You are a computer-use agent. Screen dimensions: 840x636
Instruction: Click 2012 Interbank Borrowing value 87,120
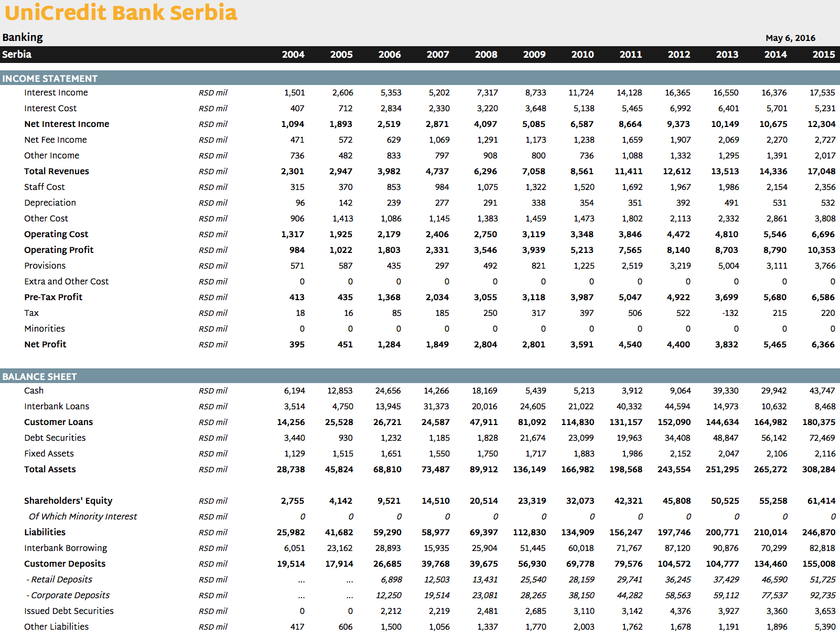point(677,548)
